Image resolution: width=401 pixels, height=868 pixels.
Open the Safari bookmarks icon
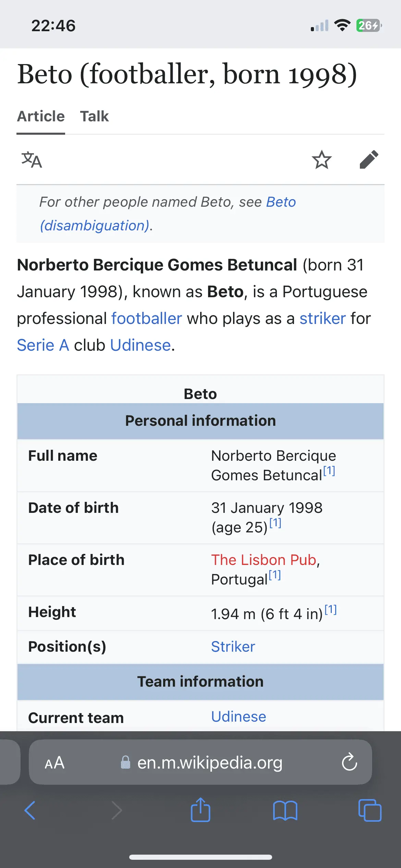click(285, 810)
